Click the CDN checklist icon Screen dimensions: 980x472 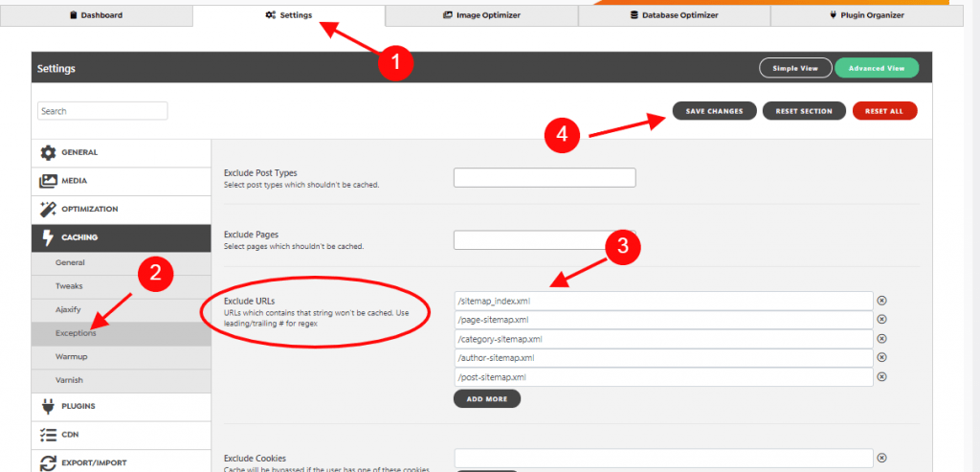coord(48,435)
